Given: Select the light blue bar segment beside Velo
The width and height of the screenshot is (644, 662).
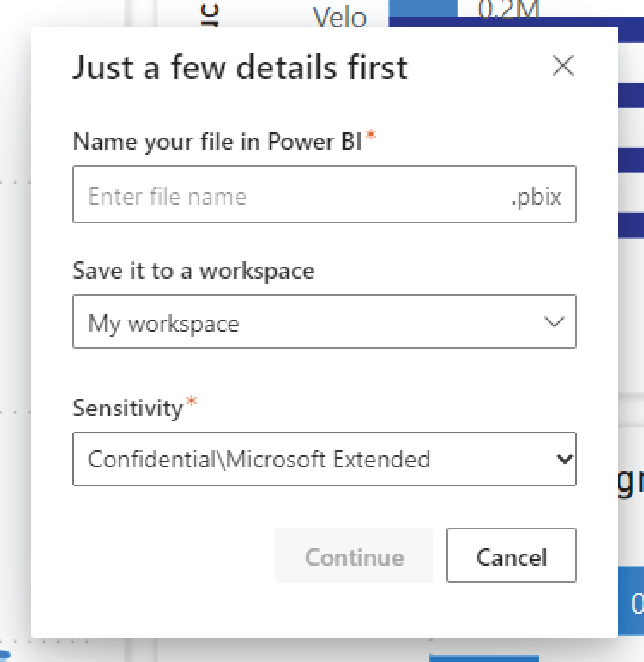Looking at the screenshot, I should tap(423, 8).
